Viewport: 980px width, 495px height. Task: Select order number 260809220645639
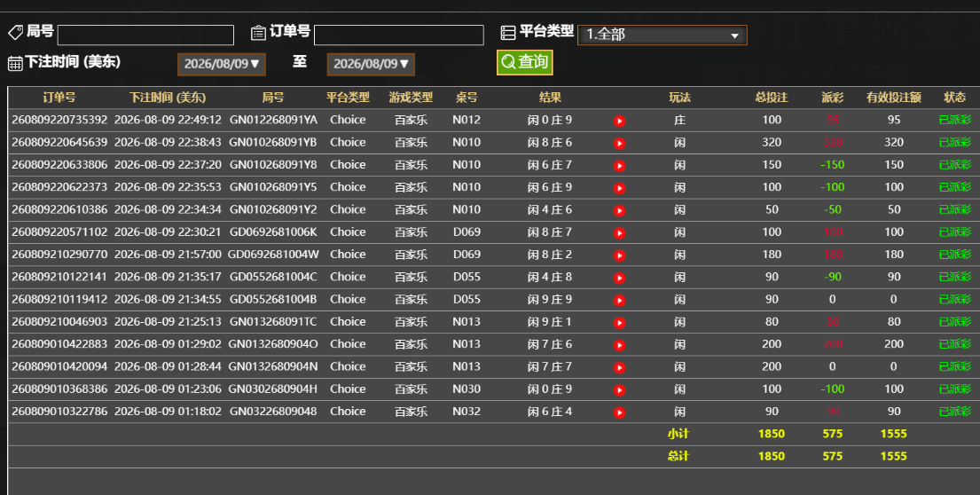pyautogui.click(x=59, y=142)
